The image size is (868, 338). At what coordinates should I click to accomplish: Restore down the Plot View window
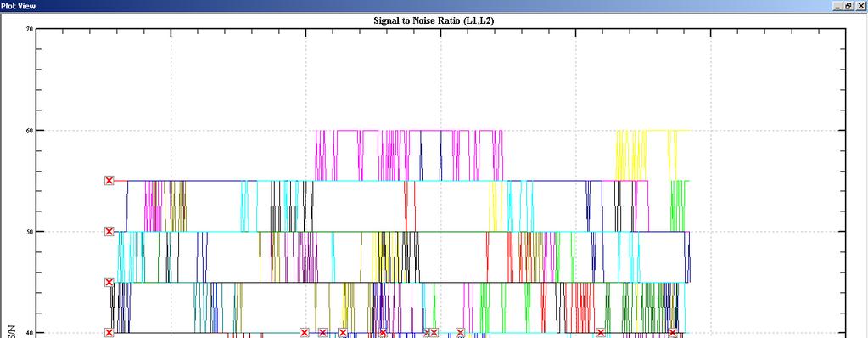849,6
